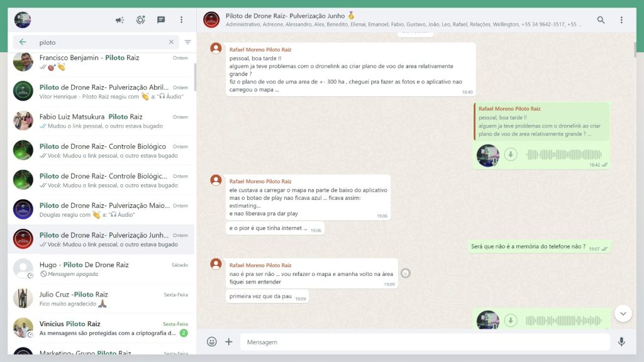
Task: Jump to latest messages with down arrow
Action: coord(623,314)
